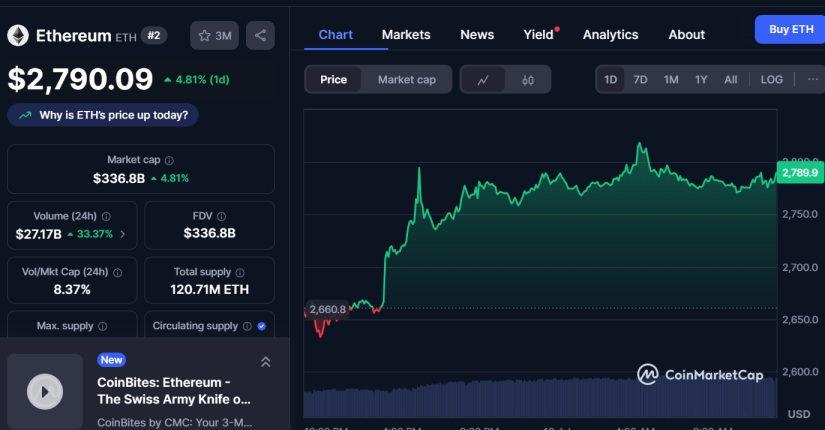Click the CoinBites by CMC subtitle
The width and height of the screenshot is (825, 430).
coord(174,423)
